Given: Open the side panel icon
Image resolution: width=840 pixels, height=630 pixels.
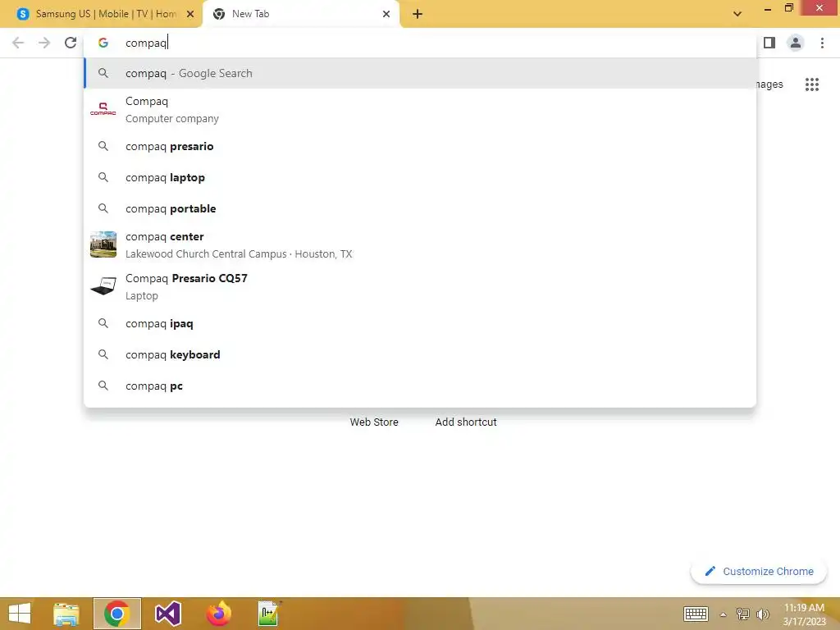Looking at the screenshot, I should [769, 43].
